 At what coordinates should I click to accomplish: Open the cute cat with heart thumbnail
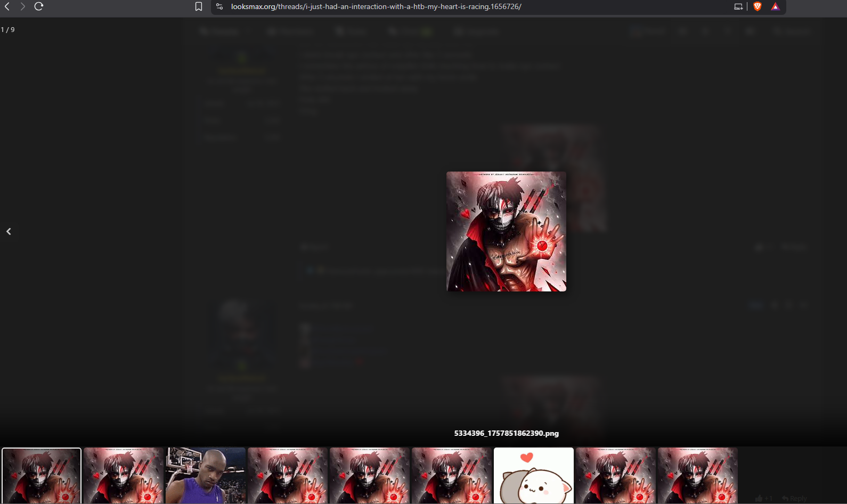point(534,475)
